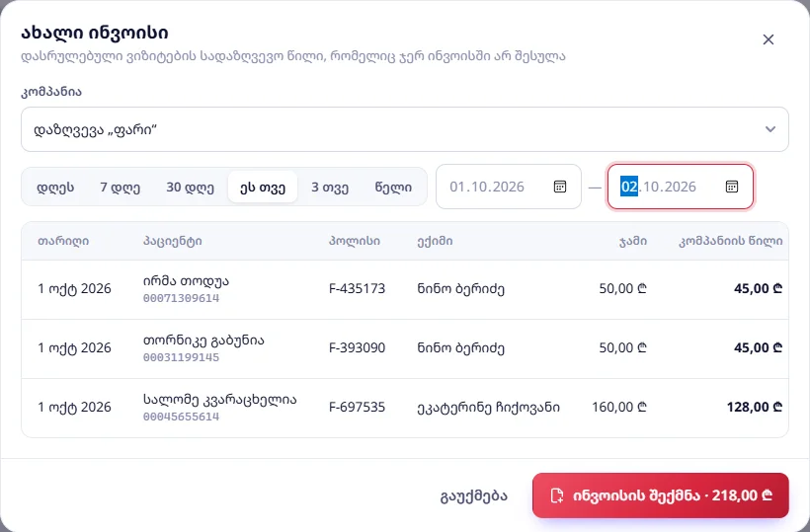Select the ეს თვე range preset
This screenshot has width=810, height=532.
(x=263, y=187)
